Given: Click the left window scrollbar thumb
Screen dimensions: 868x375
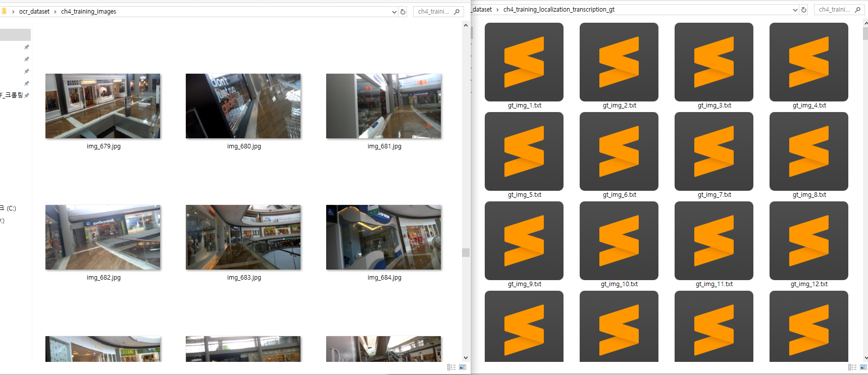Looking at the screenshot, I should 466,252.
